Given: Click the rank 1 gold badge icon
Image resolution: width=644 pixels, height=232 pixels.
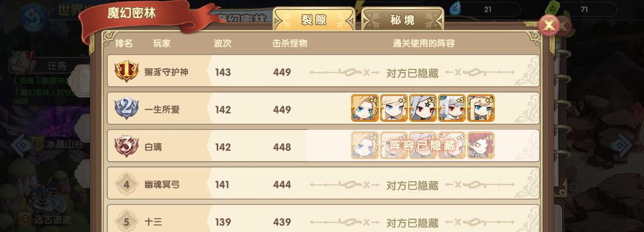Looking at the screenshot, I should pyautogui.click(x=126, y=72).
